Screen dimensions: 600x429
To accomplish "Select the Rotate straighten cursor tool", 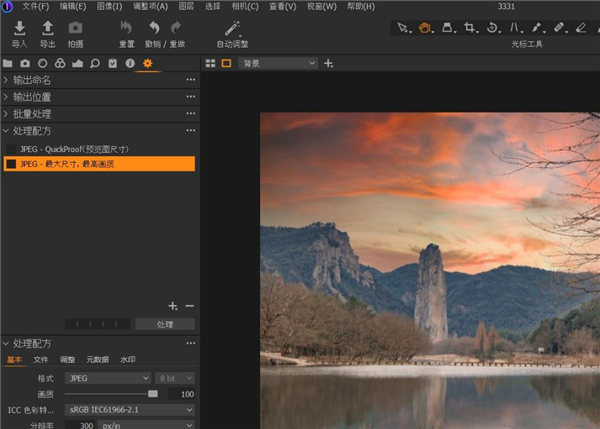I will (x=493, y=28).
